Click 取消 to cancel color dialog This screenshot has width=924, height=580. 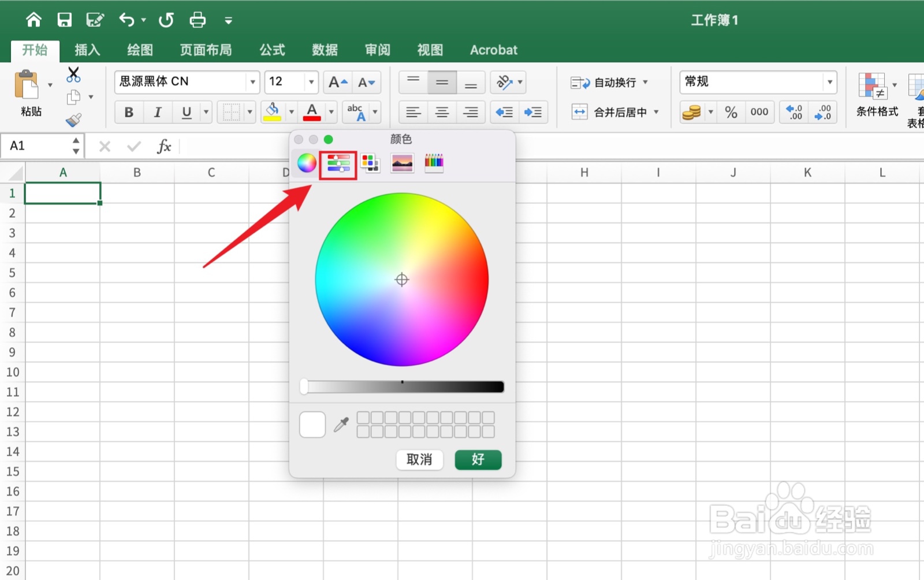[x=419, y=460]
